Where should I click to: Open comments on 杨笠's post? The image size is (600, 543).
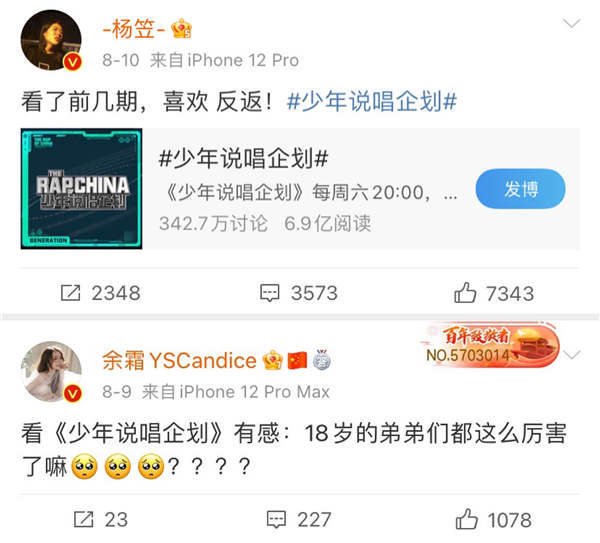click(270, 293)
